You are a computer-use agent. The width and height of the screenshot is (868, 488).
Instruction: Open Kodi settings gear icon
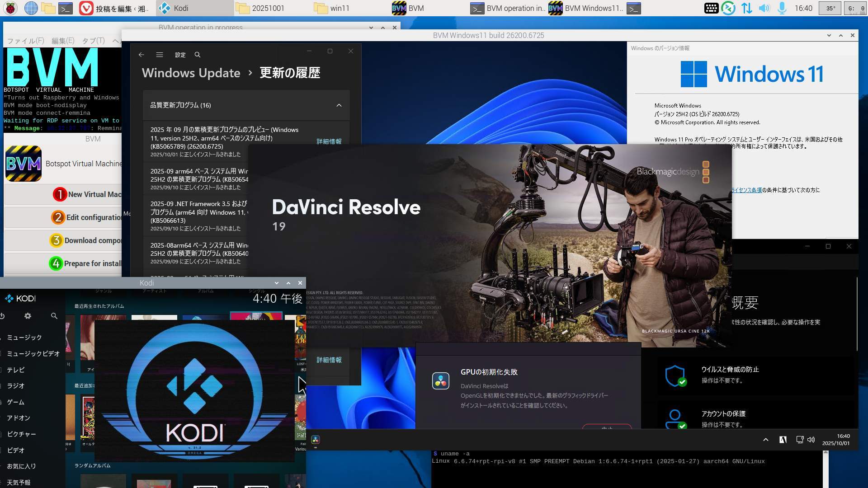(x=28, y=316)
